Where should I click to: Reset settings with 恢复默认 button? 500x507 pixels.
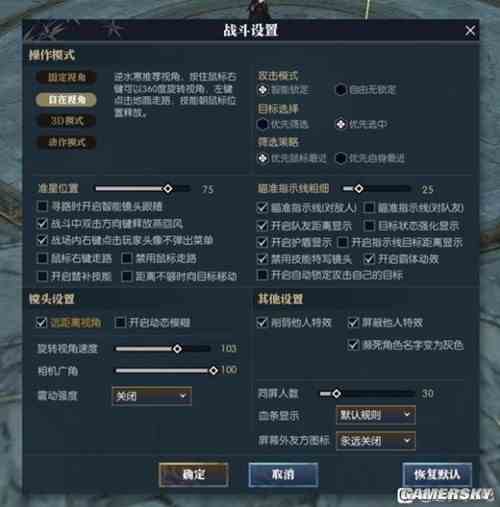[x=437, y=475]
